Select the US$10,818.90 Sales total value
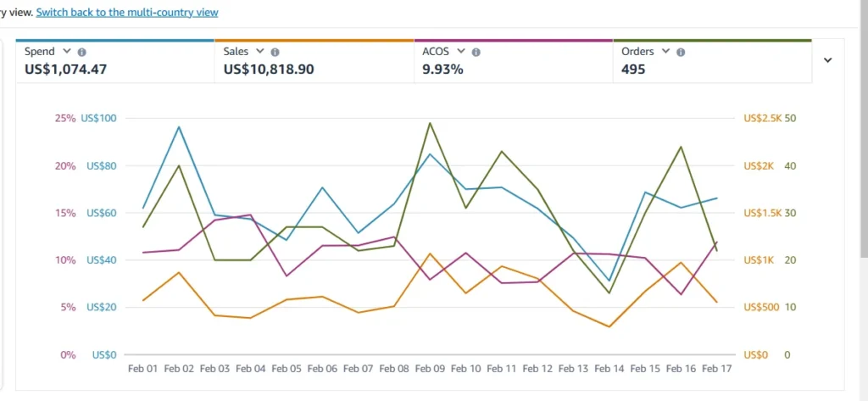Image resolution: width=868 pixels, height=401 pixels. click(x=269, y=70)
